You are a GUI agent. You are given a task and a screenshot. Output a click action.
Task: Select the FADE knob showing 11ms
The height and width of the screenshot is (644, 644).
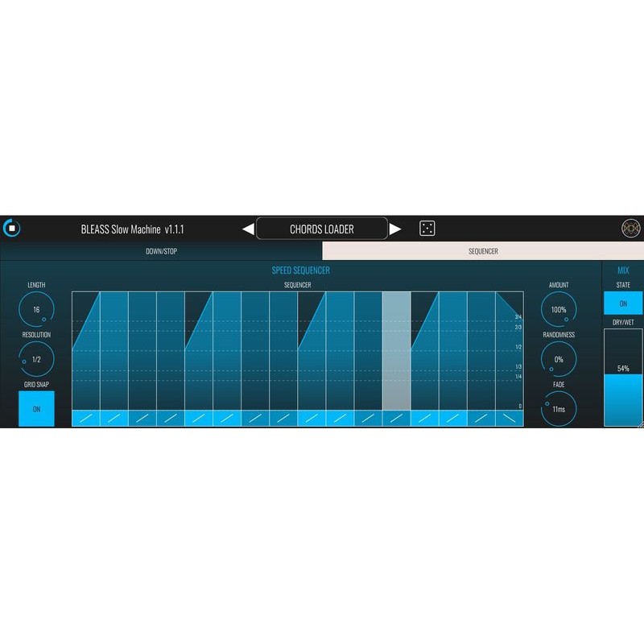557,409
